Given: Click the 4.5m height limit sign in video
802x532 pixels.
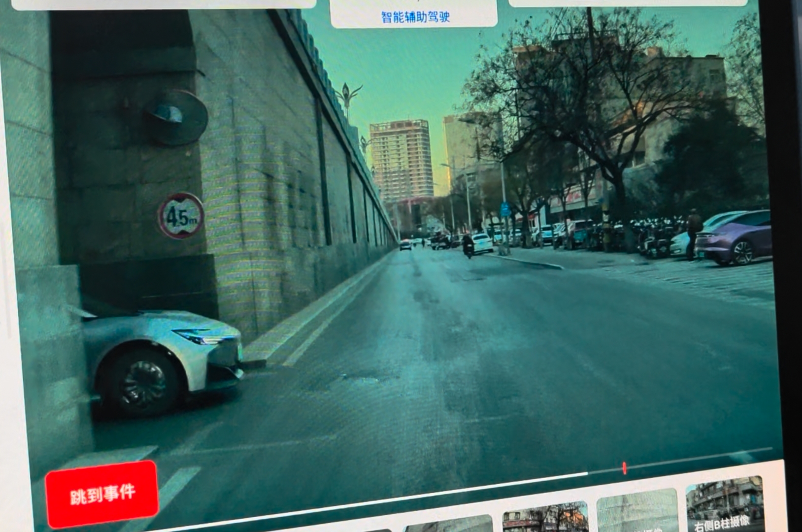Looking at the screenshot, I should point(181,216).
